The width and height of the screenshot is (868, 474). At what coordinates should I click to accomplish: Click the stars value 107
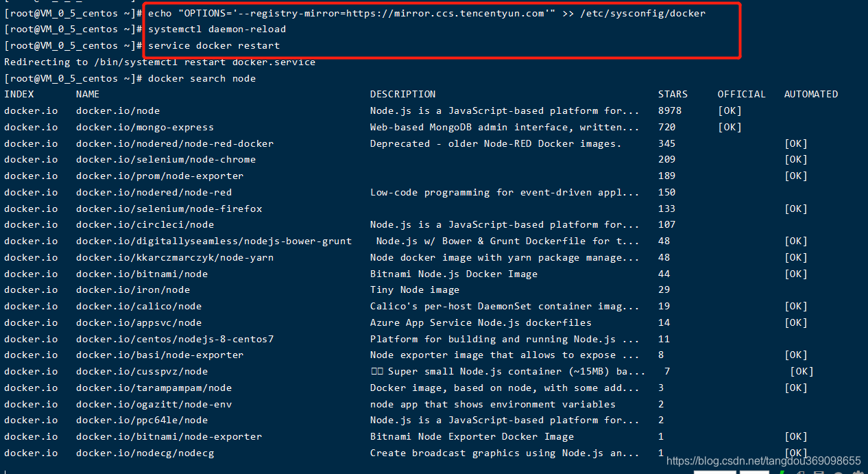tap(667, 224)
